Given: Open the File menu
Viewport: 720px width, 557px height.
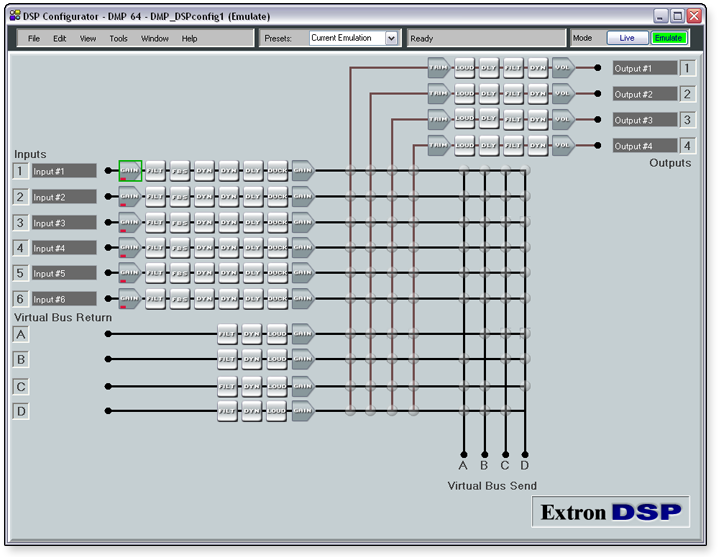Looking at the screenshot, I should click(x=34, y=38).
